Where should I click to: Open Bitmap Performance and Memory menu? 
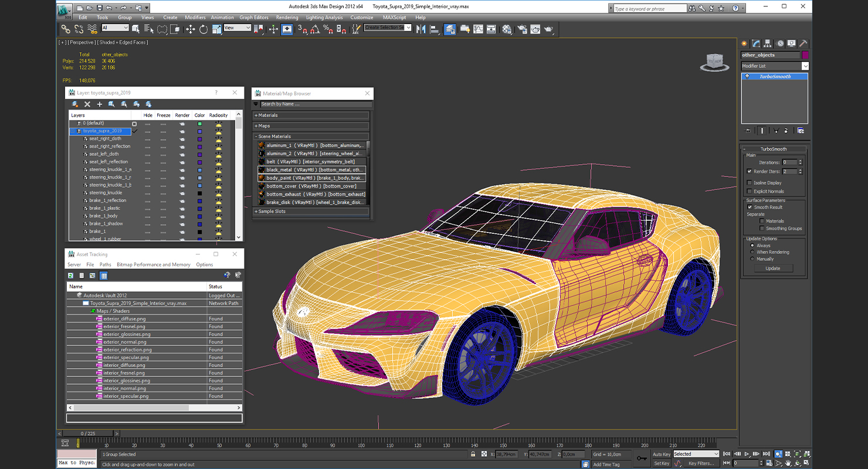pos(154,265)
